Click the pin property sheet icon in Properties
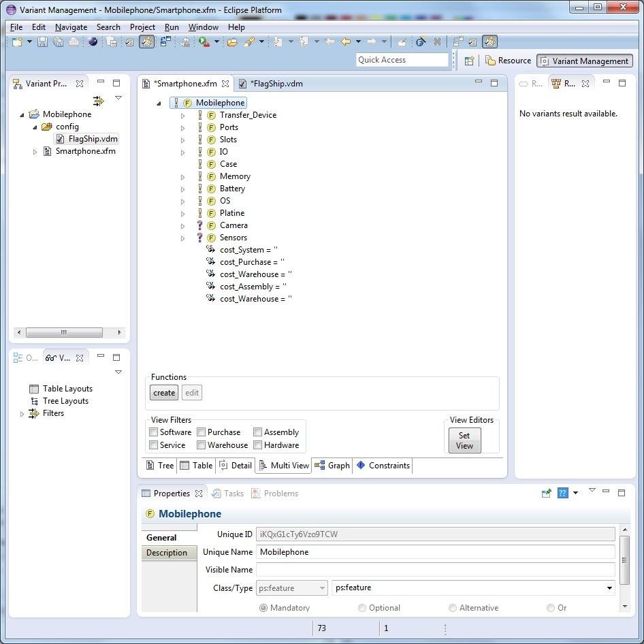Viewport: 644px width, 644px height. (x=546, y=493)
